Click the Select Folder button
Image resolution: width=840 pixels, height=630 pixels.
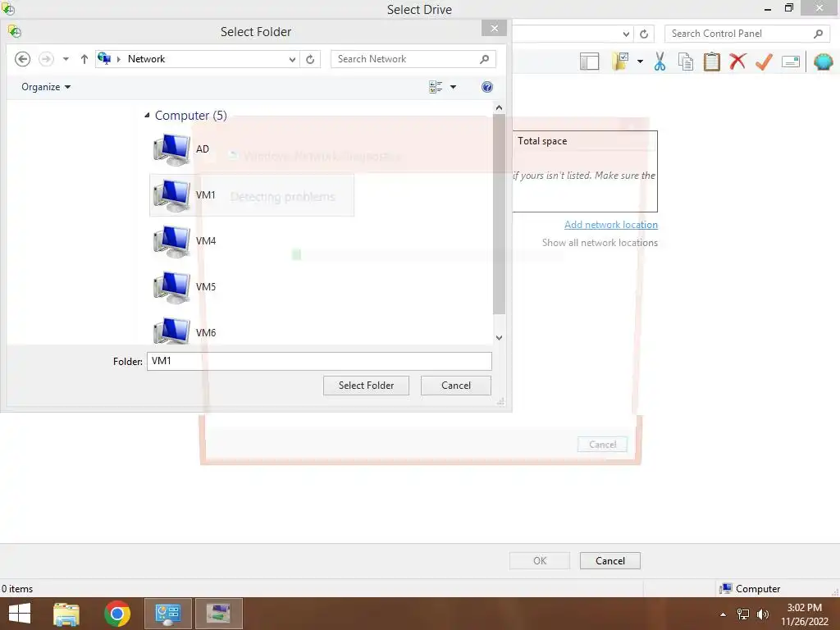click(366, 386)
